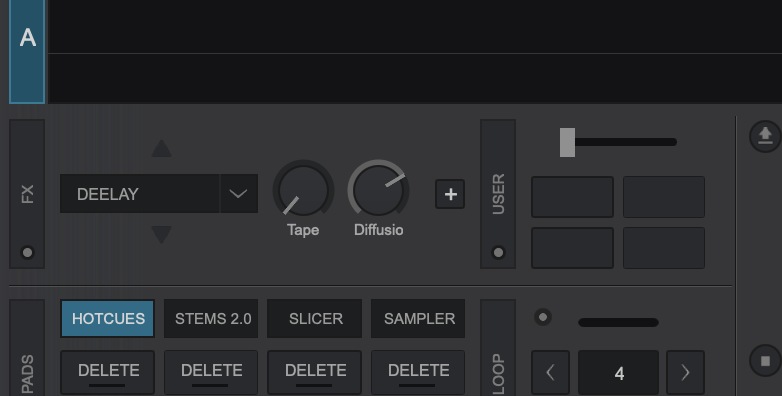
Task: Select next effect with down arrow
Action: (162, 234)
